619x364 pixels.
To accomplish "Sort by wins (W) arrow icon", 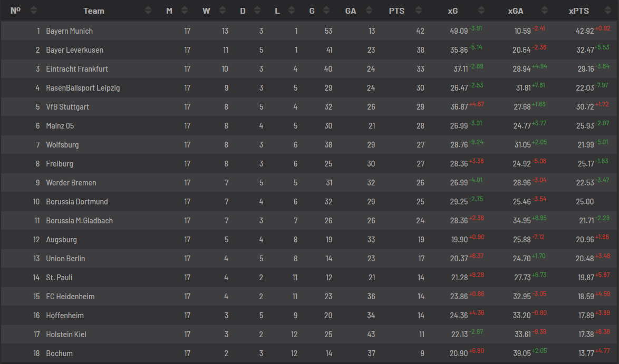I will click(x=223, y=11).
